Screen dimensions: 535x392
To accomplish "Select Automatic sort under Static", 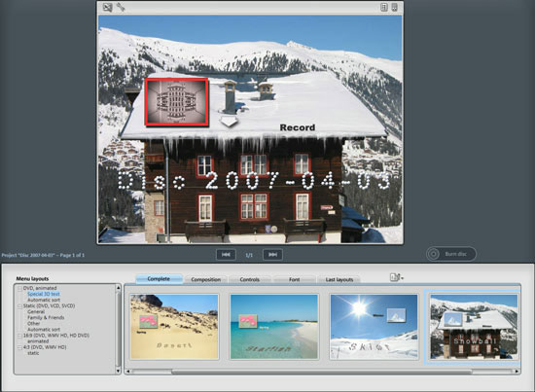I will click(x=44, y=330).
